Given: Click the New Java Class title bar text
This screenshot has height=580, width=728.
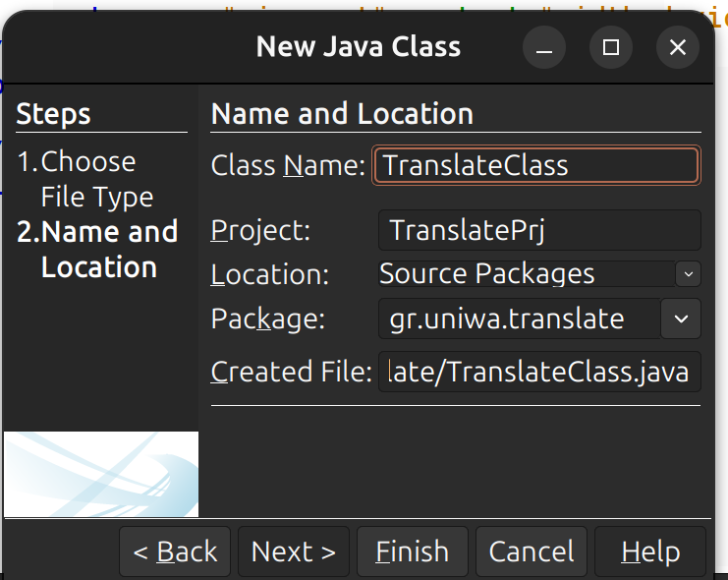Looking at the screenshot, I should tap(359, 46).
